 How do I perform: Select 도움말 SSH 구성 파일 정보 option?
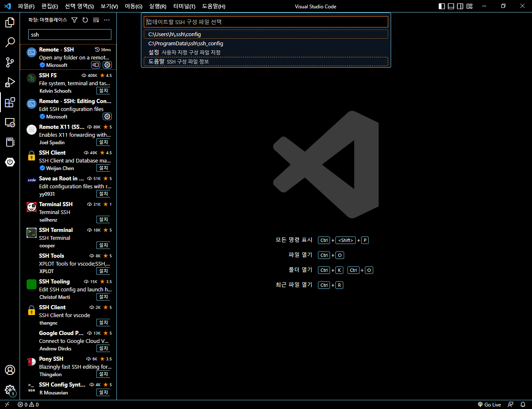point(266,62)
